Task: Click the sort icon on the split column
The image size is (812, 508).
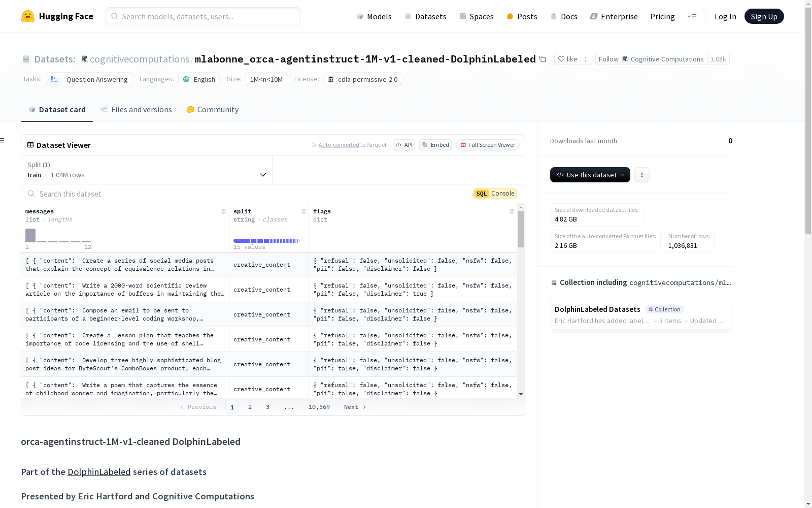Action: click(x=303, y=211)
